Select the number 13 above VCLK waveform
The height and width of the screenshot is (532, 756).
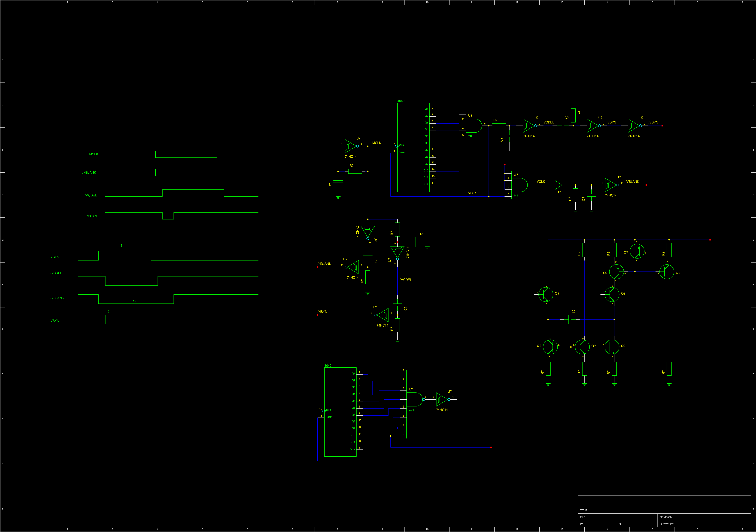pos(121,245)
